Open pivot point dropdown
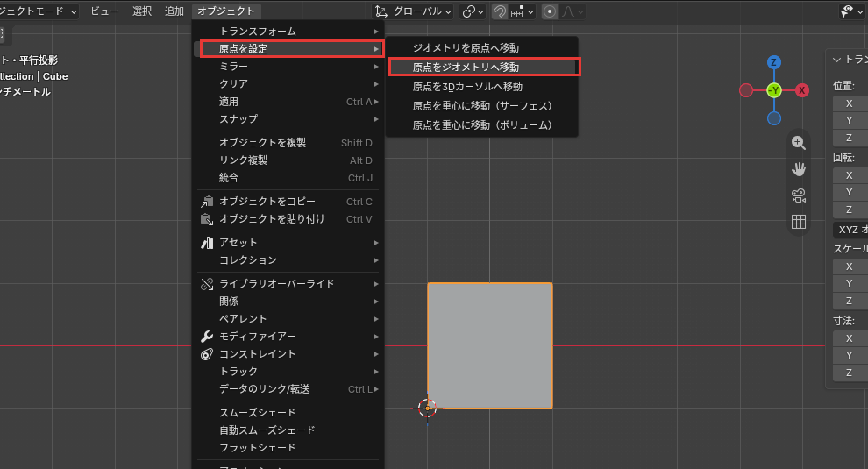868x469 pixels. coord(473,11)
